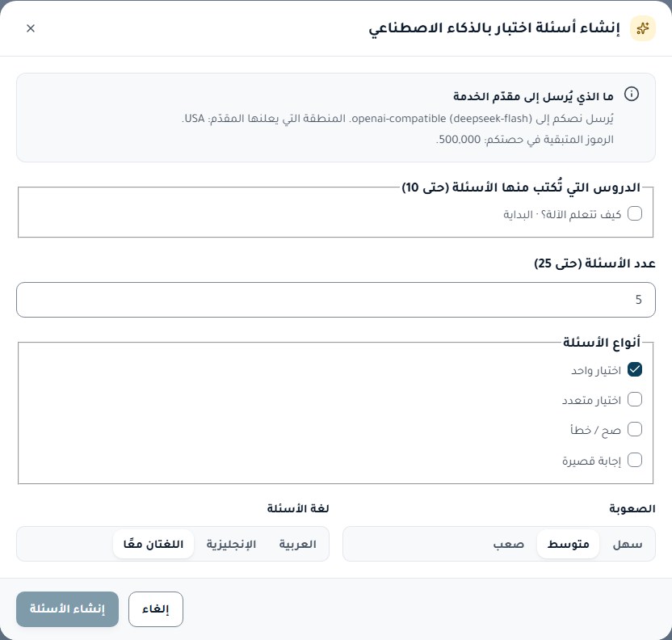Select 'سهل' difficulty
Image resolution: width=672 pixels, height=640 pixels.
[x=628, y=544]
